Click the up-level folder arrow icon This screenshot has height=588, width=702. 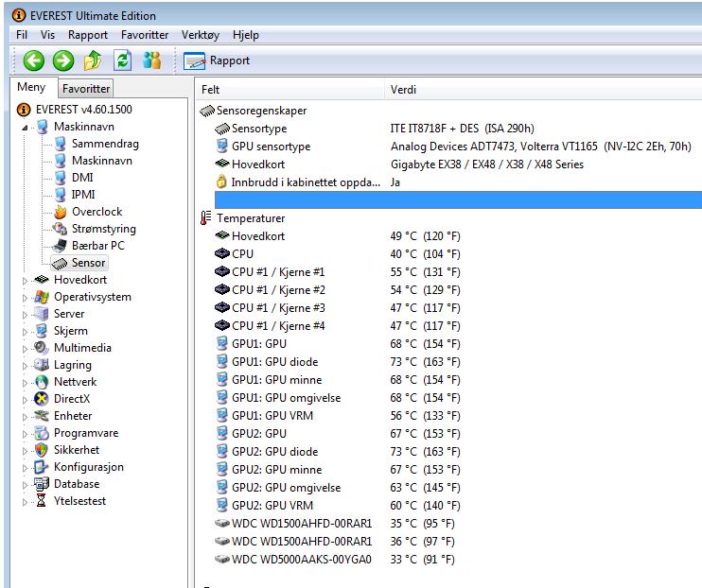(93, 61)
